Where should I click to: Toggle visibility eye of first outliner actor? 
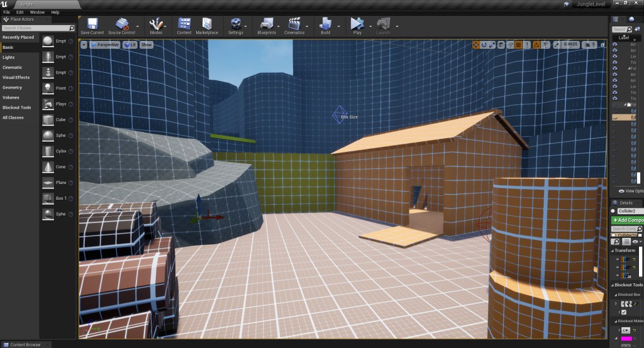click(615, 43)
